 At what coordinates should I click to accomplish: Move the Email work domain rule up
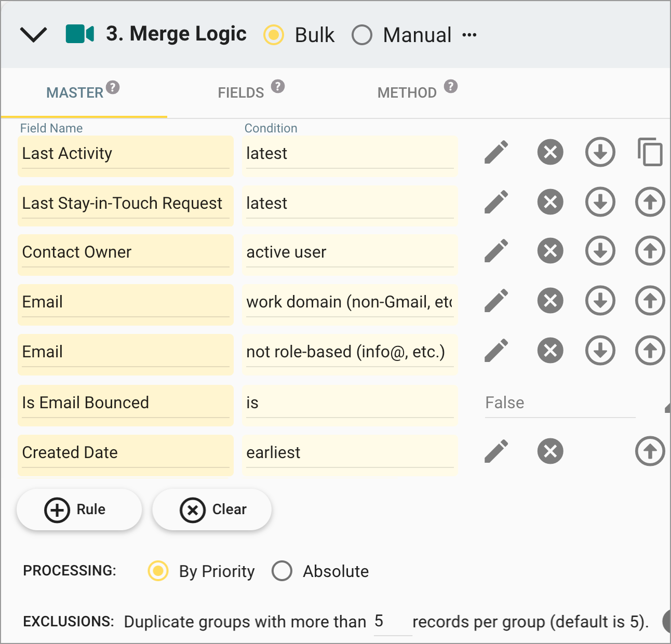(x=649, y=301)
